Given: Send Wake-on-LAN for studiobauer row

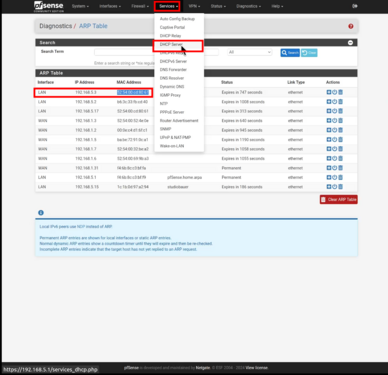Looking at the screenshot, I should coord(334,187).
